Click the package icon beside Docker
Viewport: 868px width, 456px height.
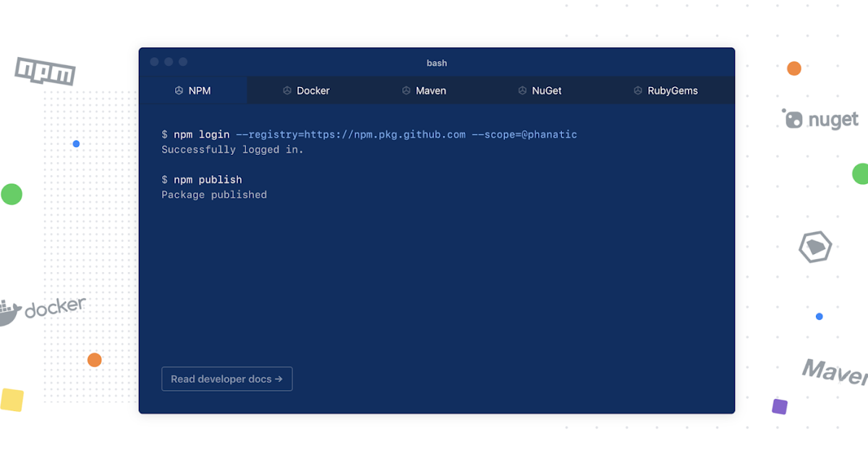click(x=287, y=90)
